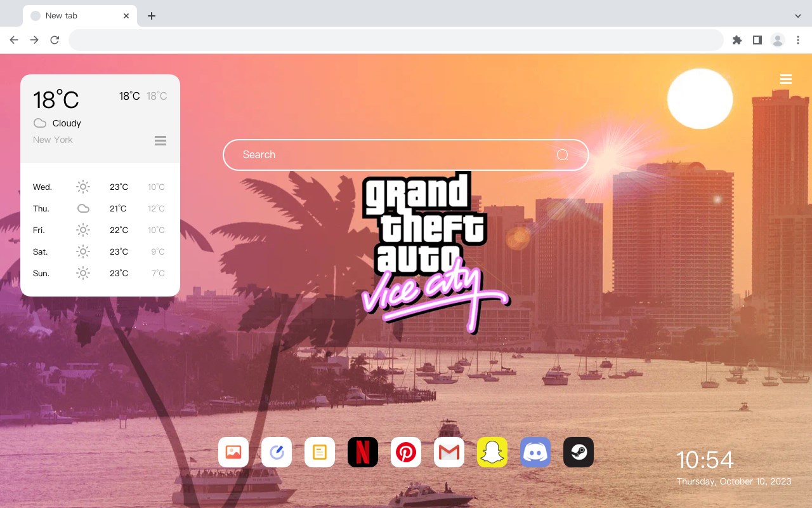
Task: Open the Pinterest shortcut
Action: (x=406, y=452)
